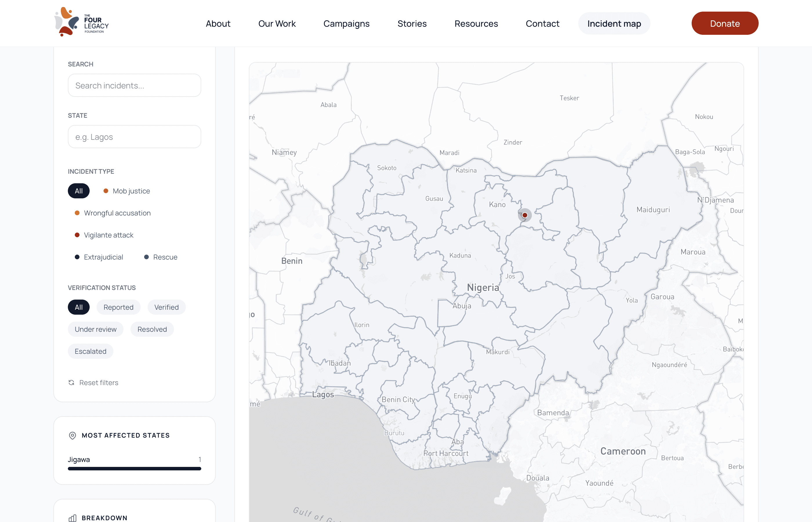Click the Jigawa state row
812x522 pixels.
pyautogui.click(x=135, y=463)
